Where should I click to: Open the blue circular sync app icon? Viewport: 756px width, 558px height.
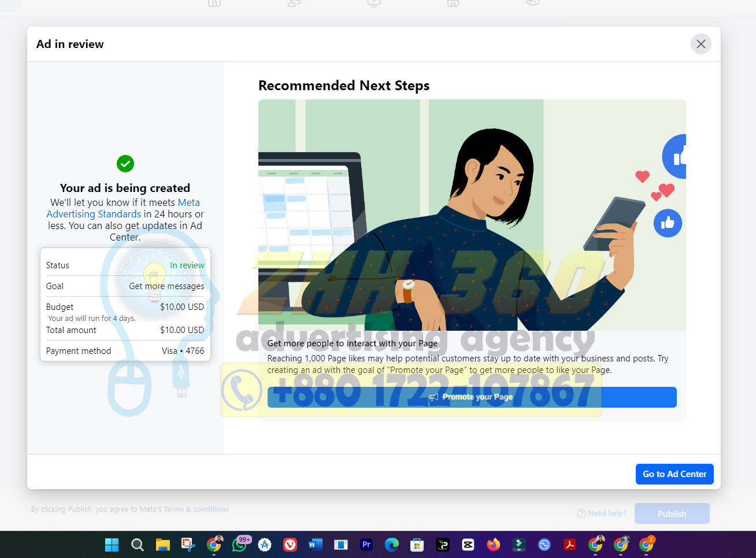tap(544, 545)
